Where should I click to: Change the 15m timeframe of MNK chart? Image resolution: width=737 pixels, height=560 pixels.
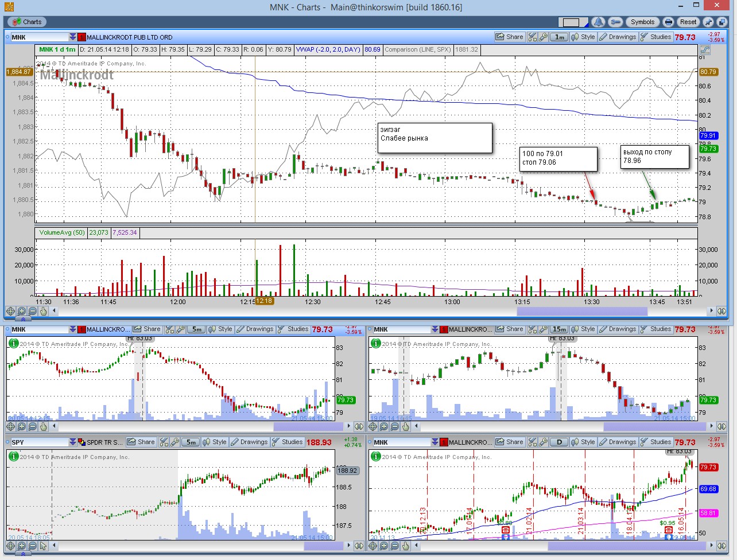[559, 329]
